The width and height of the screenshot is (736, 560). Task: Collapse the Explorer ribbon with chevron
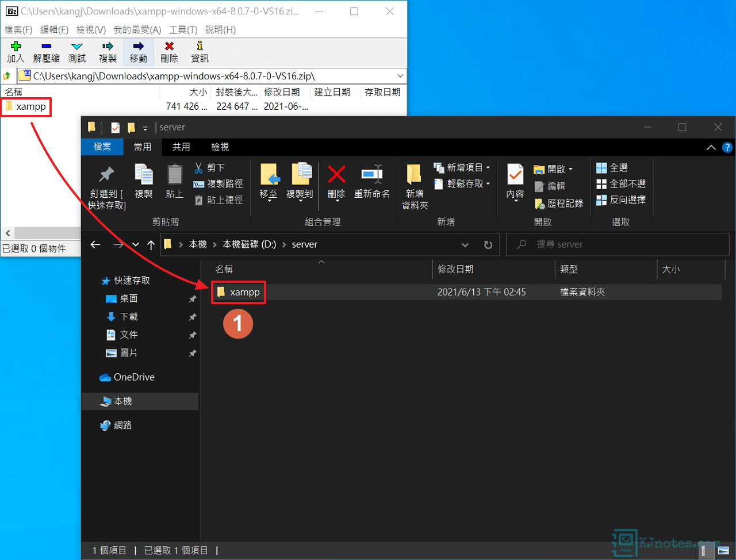click(x=711, y=147)
